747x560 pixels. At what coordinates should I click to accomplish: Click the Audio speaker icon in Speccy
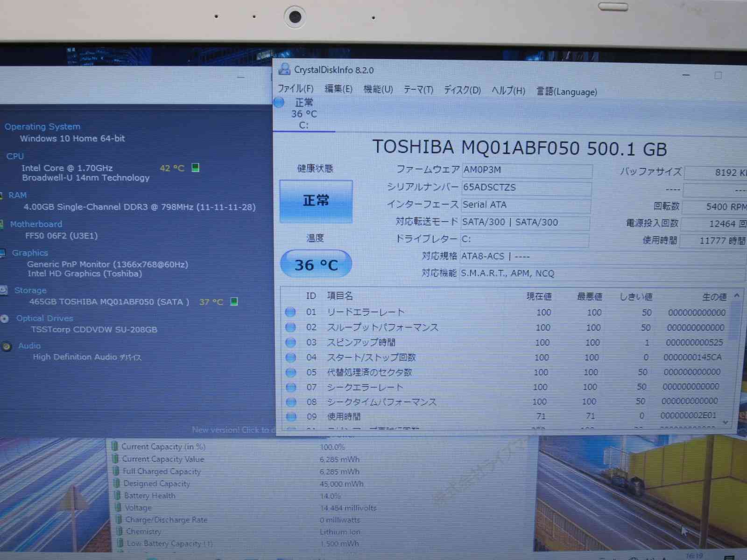[x=7, y=346]
